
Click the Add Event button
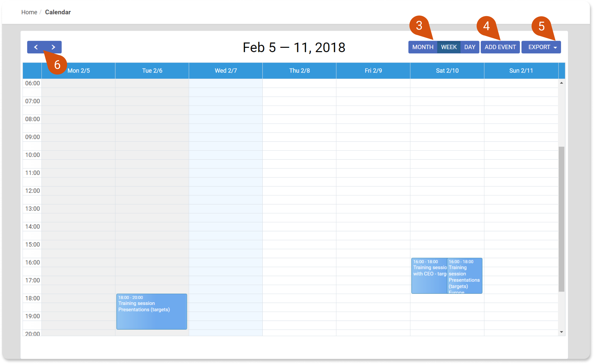point(500,47)
